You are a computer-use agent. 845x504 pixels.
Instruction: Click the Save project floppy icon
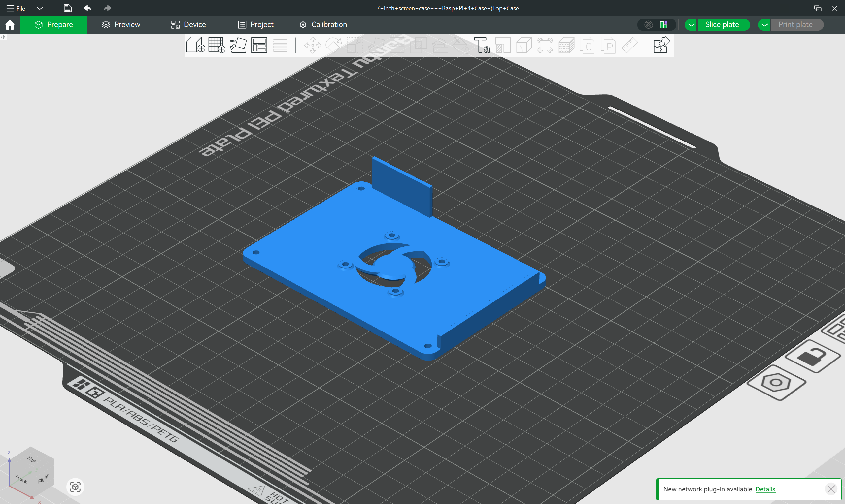[x=68, y=8]
